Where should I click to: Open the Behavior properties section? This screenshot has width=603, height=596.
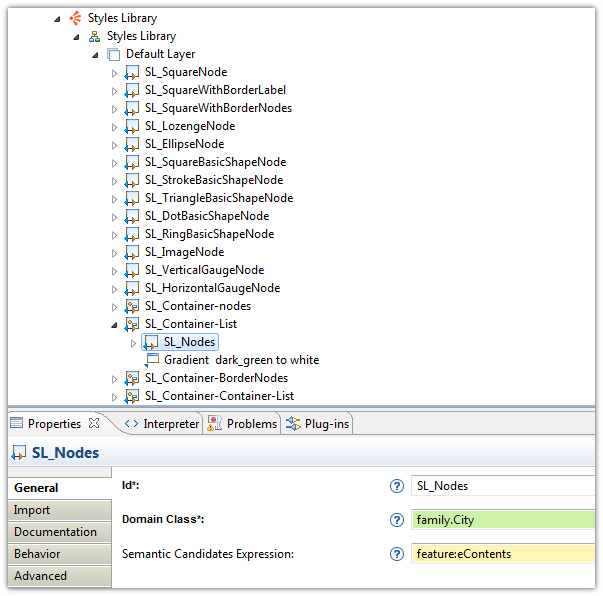(x=37, y=554)
